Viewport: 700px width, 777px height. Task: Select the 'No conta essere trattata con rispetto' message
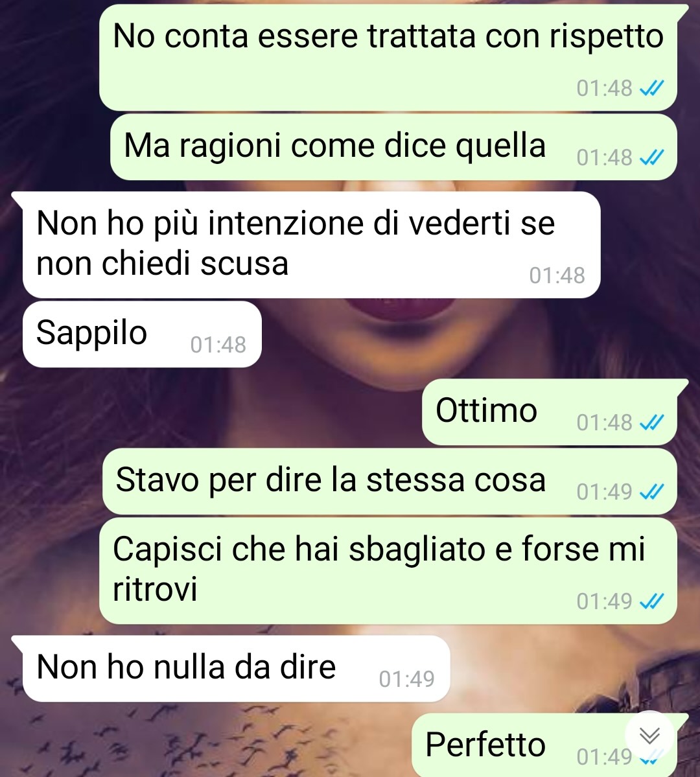pyautogui.click(x=388, y=58)
